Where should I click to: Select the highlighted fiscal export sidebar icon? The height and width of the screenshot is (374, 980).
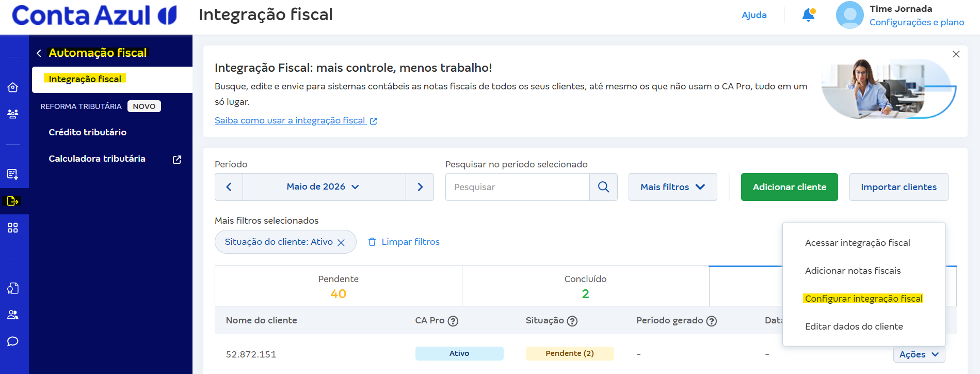[x=13, y=201]
